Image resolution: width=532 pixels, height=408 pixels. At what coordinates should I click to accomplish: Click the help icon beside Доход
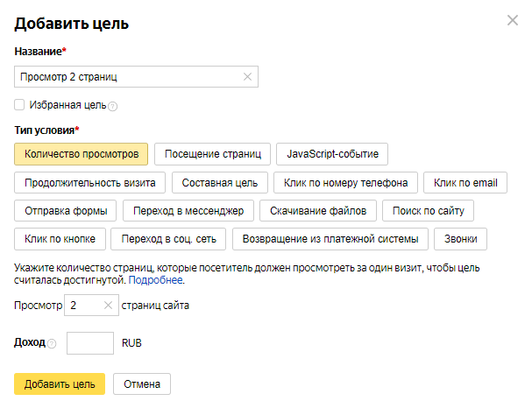(x=51, y=343)
